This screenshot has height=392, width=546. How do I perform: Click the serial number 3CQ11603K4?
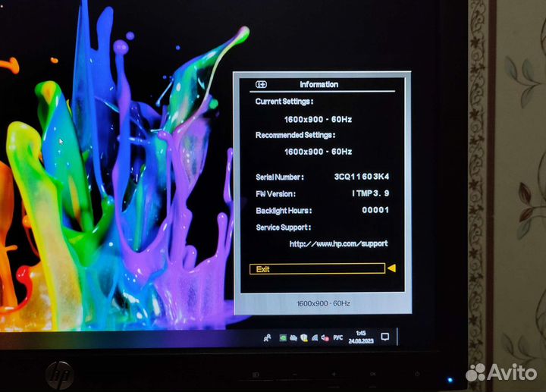pos(362,177)
